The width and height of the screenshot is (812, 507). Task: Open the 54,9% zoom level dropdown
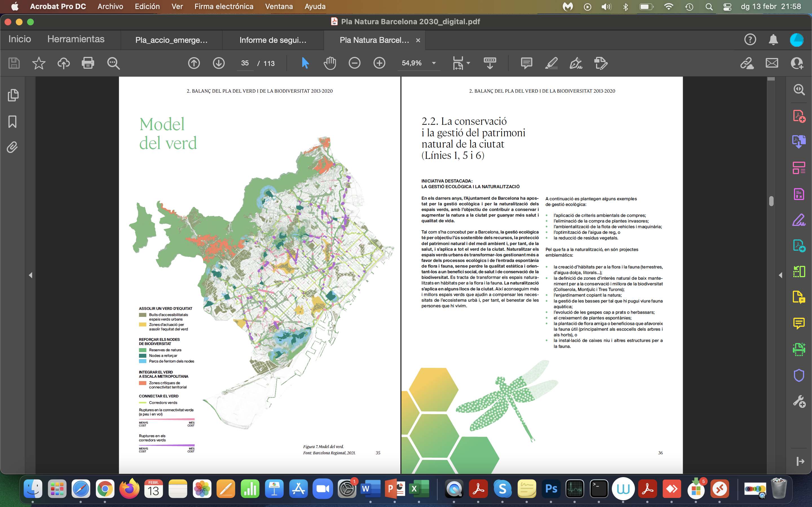[434, 63]
